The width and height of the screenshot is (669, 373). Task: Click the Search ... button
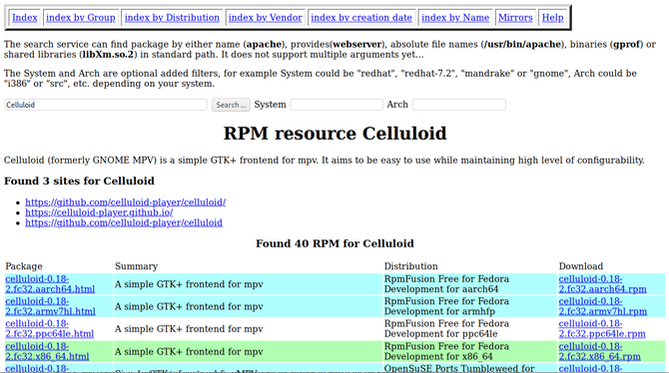231,105
